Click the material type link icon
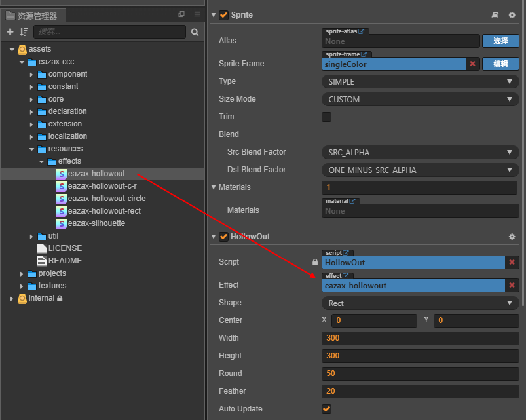This screenshot has width=526, height=420. [352, 201]
